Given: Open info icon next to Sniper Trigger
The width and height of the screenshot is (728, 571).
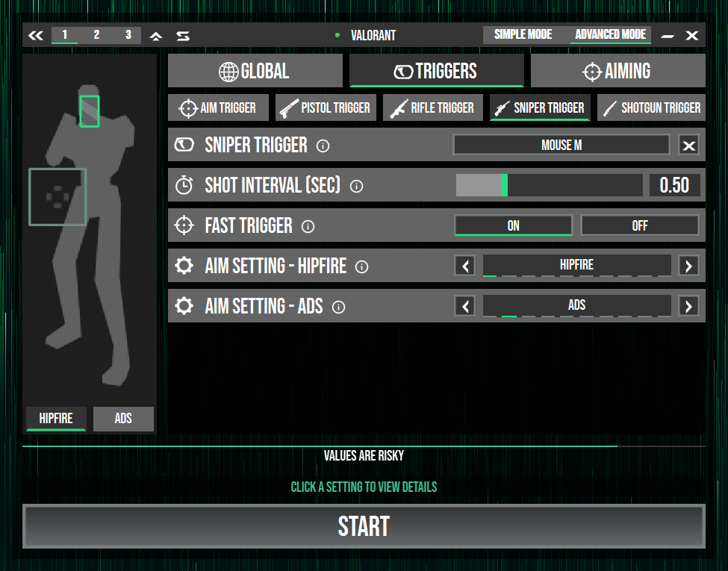Looking at the screenshot, I should coord(323,146).
